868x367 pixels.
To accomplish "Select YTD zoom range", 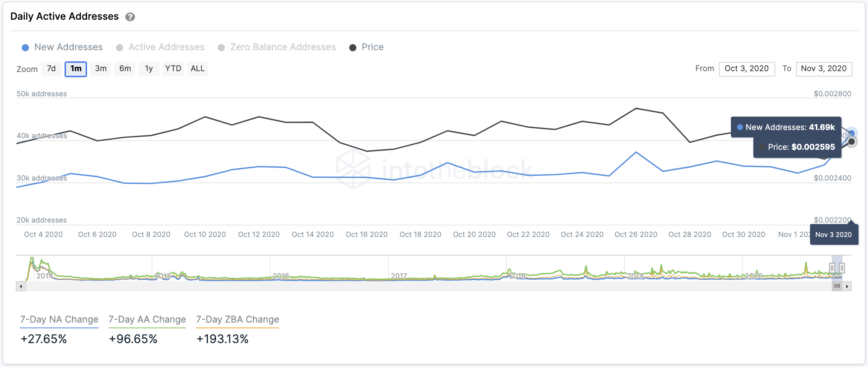I will point(173,69).
